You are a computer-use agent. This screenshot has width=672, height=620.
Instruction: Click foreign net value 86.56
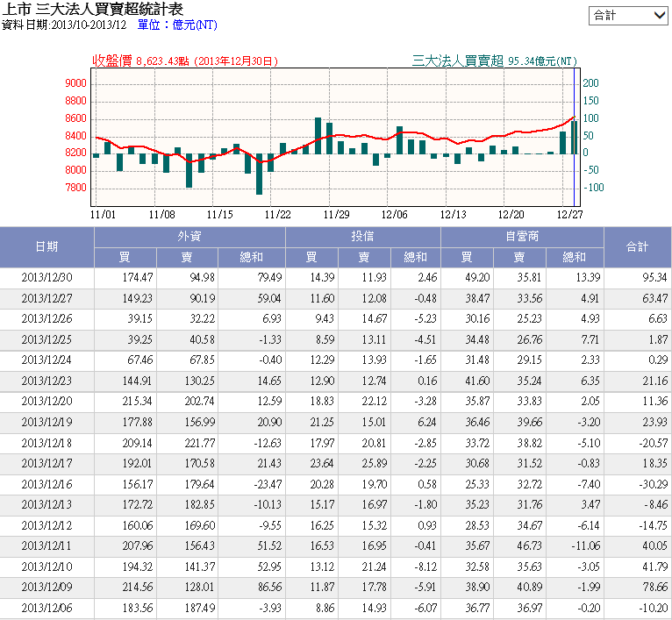(x=269, y=587)
